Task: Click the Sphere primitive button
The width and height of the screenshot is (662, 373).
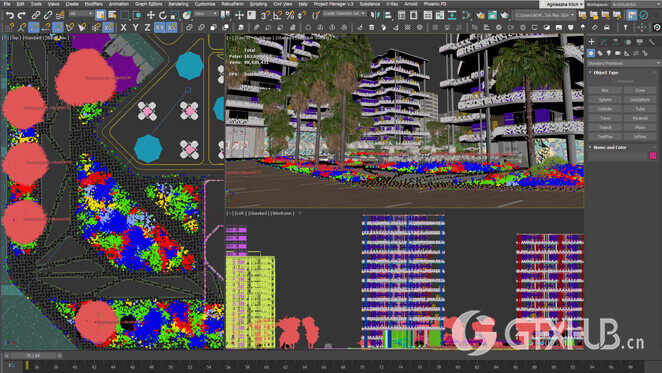Action: click(605, 100)
